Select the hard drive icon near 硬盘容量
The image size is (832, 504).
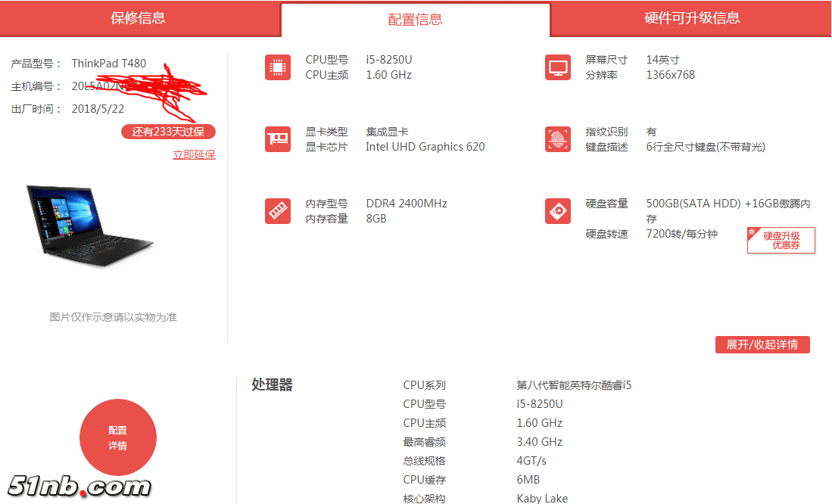(558, 210)
